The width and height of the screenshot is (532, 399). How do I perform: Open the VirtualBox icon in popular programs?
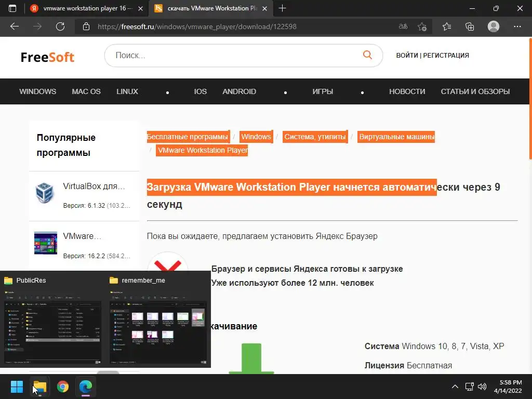(45, 193)
